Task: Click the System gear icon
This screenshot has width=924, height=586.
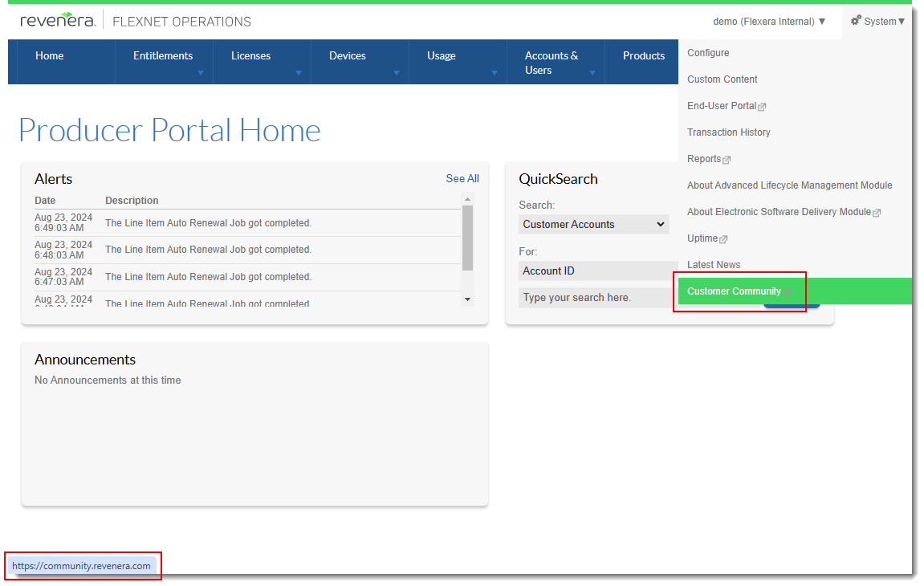Action: point(856,21)
